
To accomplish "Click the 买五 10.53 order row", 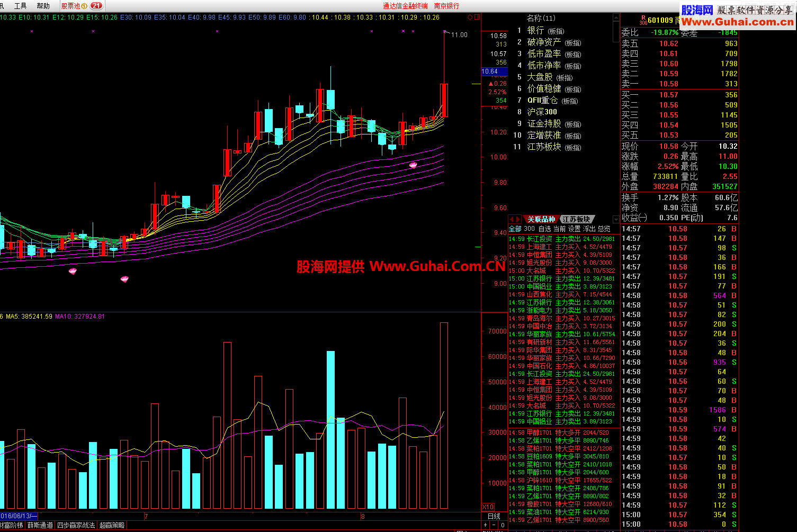I will tap(679, 135).
